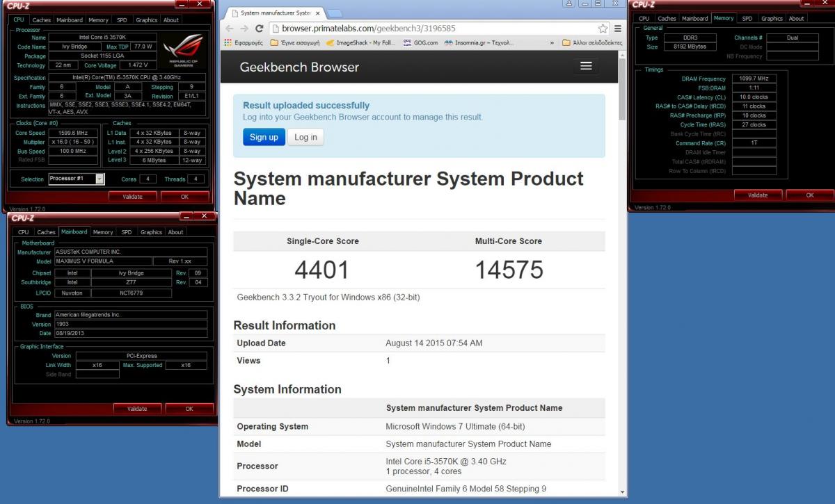Viewport: 835px width, 504px height.
Task: Click OK in CPU-Z timings window
Action: pos(810,195)
